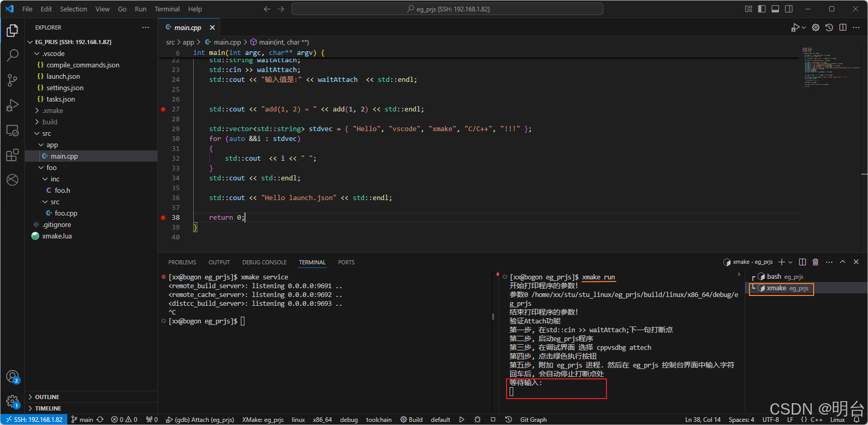Expand the .xmake folder
868x425 pixels.
pos(91,110)
